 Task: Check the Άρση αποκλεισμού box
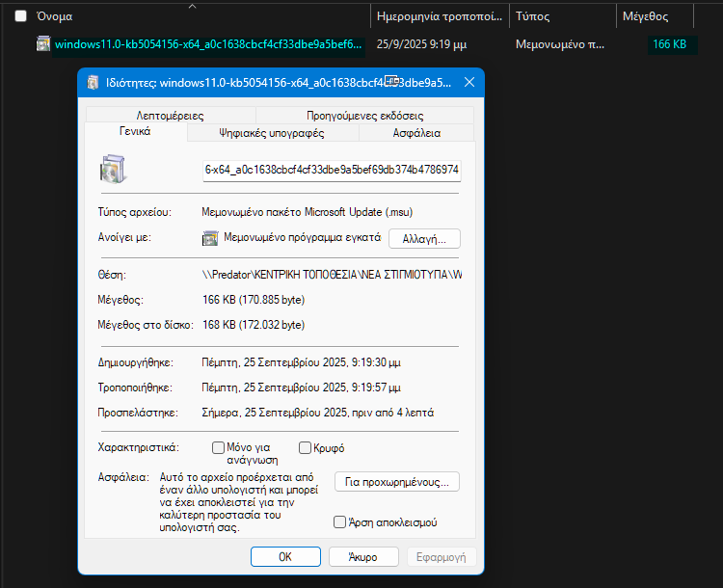pos(339,522)
